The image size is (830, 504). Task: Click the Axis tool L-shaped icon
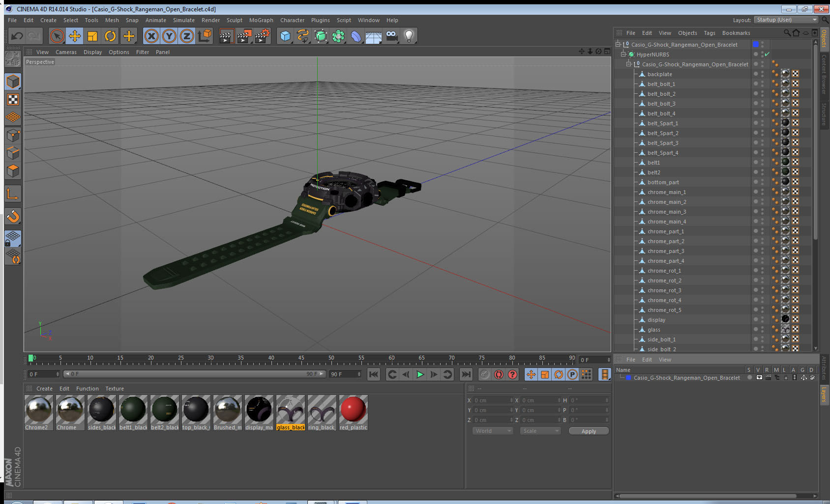[x=13, y=194]
